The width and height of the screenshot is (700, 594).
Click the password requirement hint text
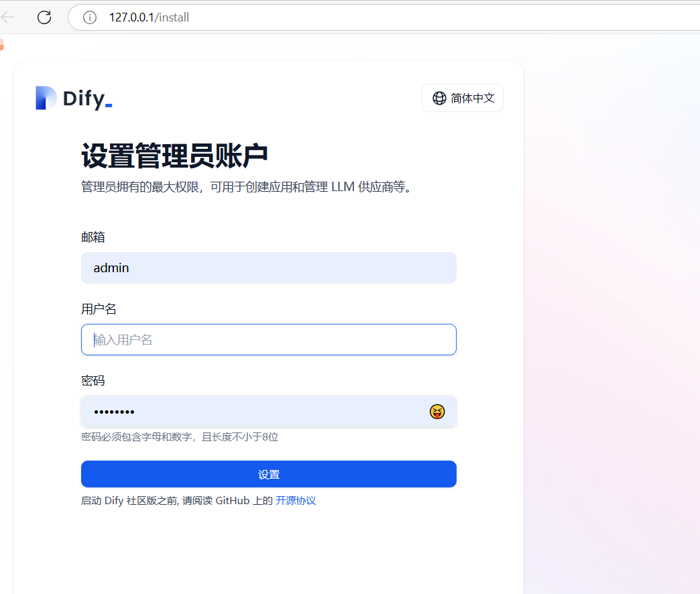180,437
